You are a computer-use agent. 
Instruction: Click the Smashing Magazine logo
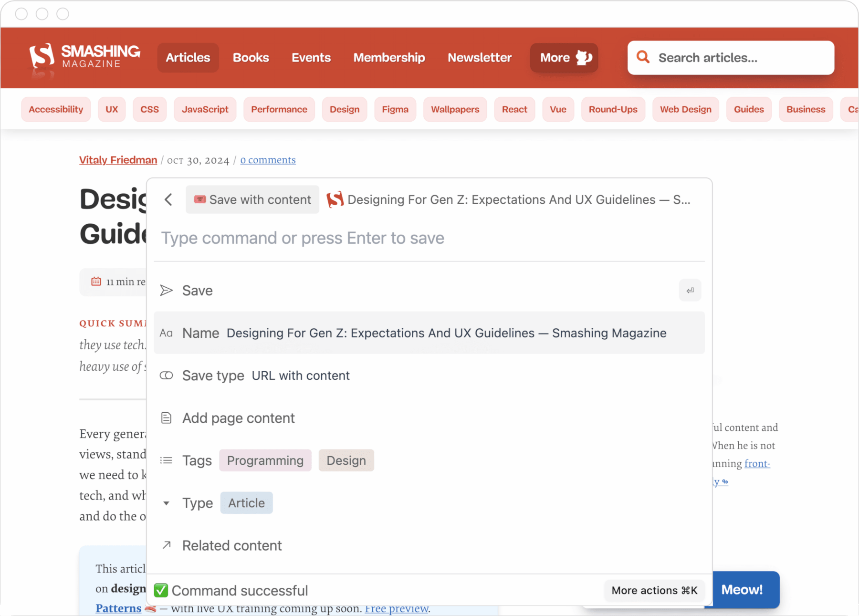[85, 57]
